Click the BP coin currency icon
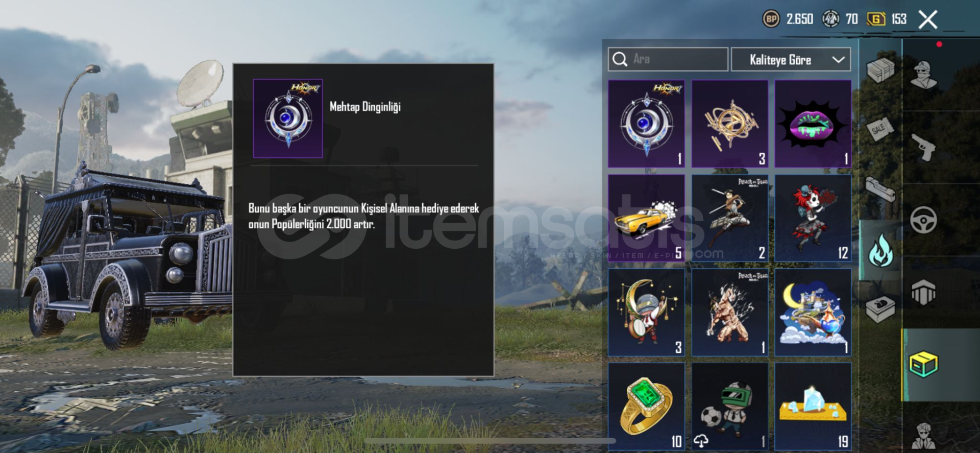 click(x=771, y=19)
